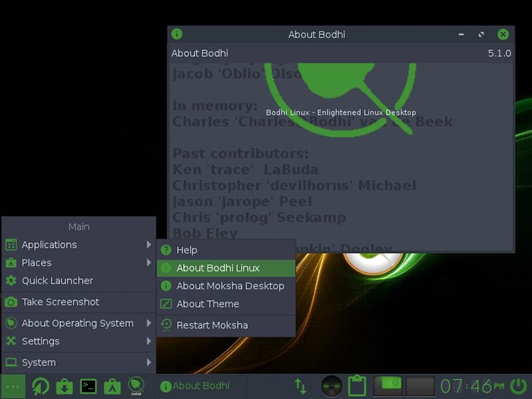This screenshot has height=399, width=532.
Task: Click the Take Screenshot camera icon
Action: pyautogui.click(x=11, y=302)
